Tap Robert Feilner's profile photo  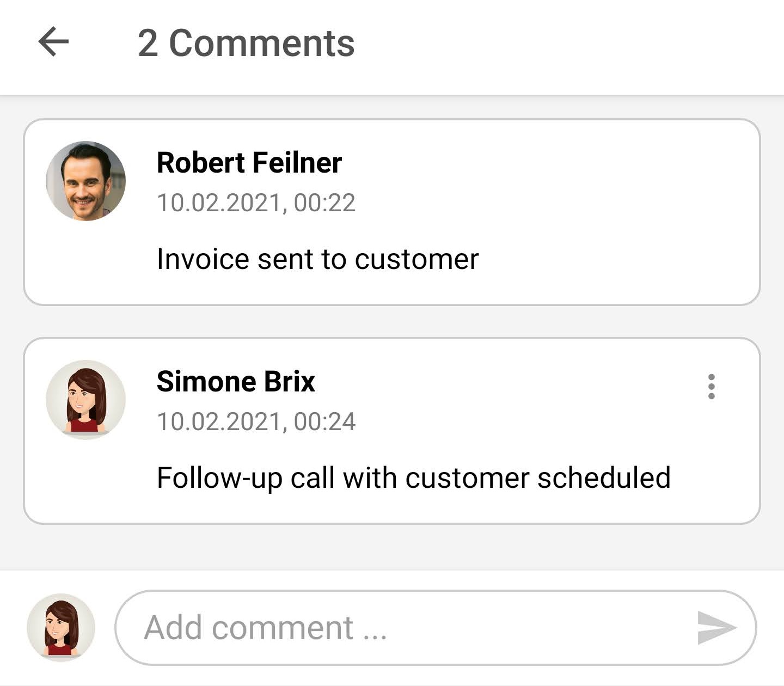click(x=85, y=181)
